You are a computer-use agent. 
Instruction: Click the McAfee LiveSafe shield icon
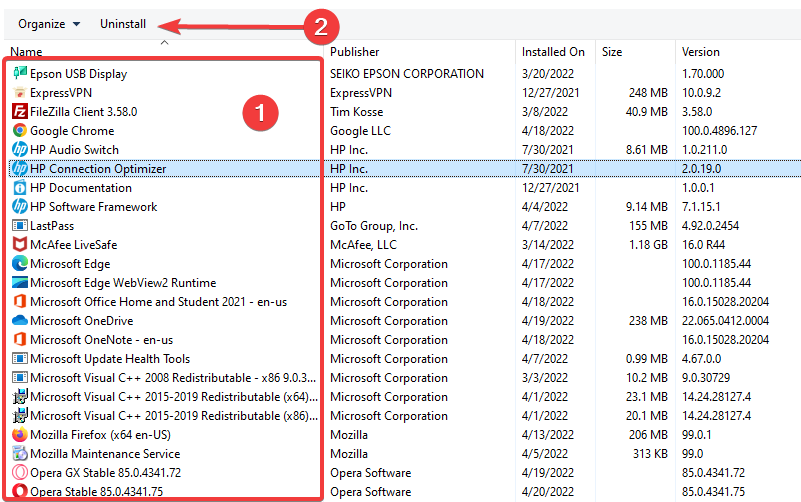pyautogui.click(x=20, y=244)
